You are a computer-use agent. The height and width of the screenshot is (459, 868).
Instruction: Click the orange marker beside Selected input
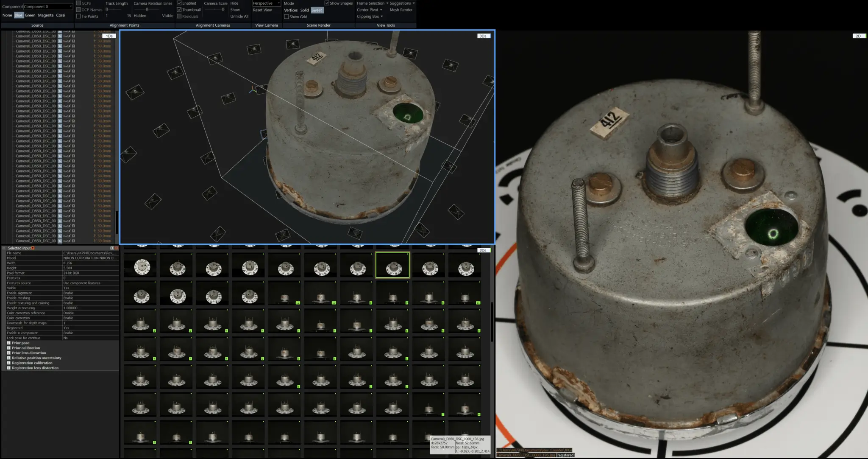tap(33, 248)
